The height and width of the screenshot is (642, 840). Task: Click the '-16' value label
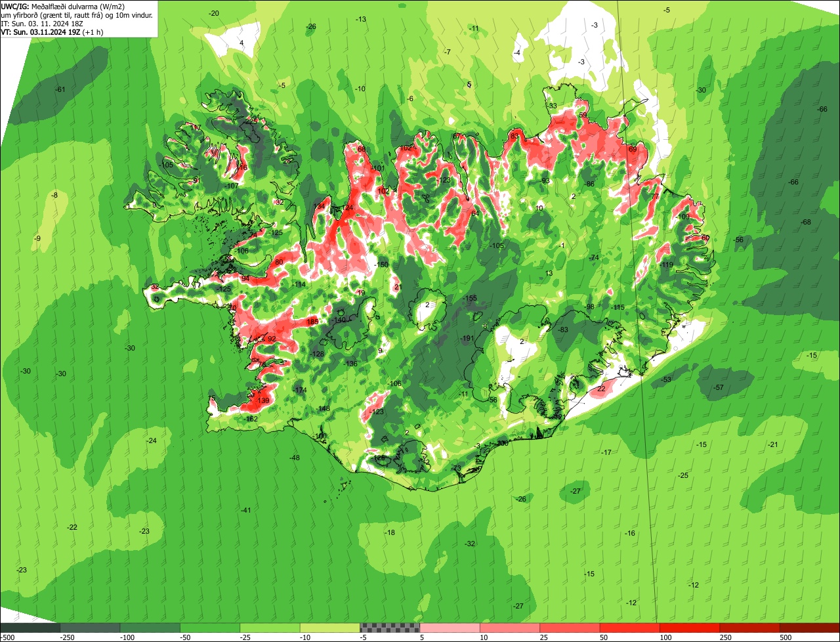630,533
